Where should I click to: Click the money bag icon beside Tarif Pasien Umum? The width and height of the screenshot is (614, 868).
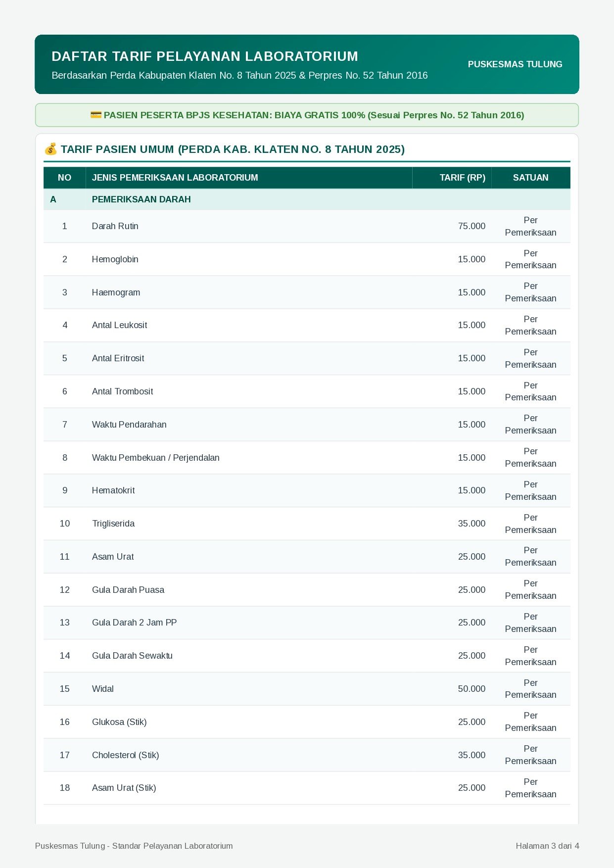(50, 149)
